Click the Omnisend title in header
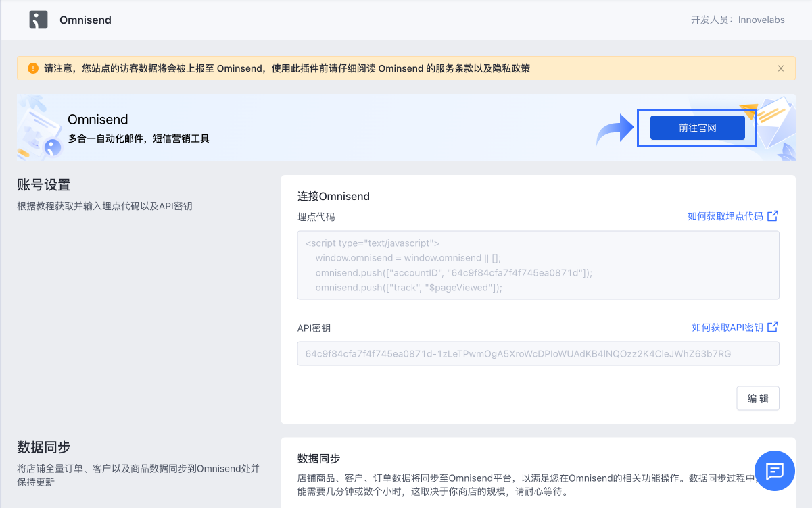This screenshot has width=812, height=508. (x=85, y=20)
